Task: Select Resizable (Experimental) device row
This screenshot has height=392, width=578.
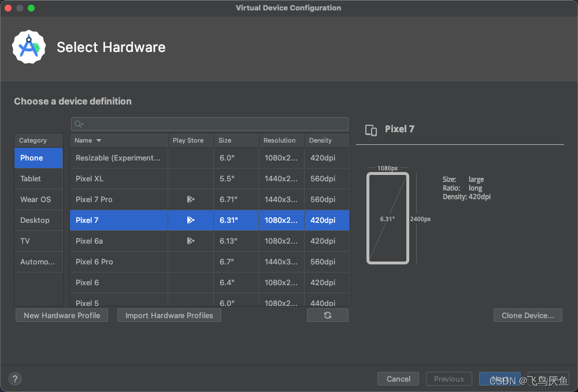Action: tap(210, 158)
